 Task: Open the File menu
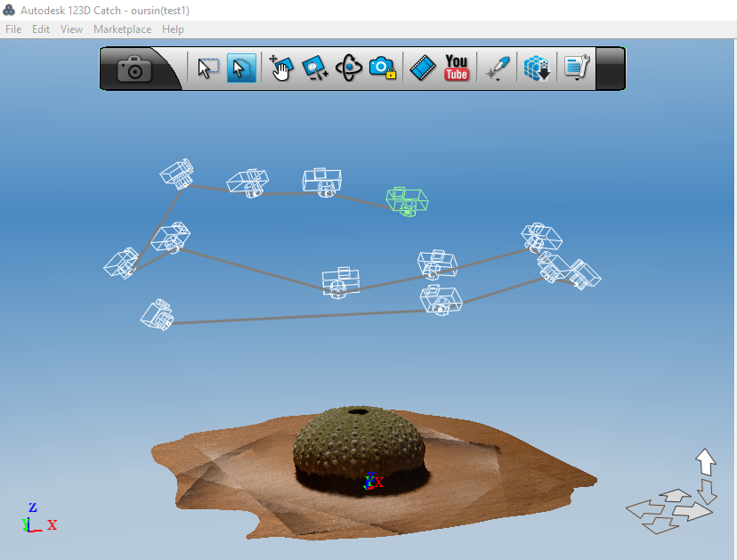pyautogui.click(x=13, y=29)
